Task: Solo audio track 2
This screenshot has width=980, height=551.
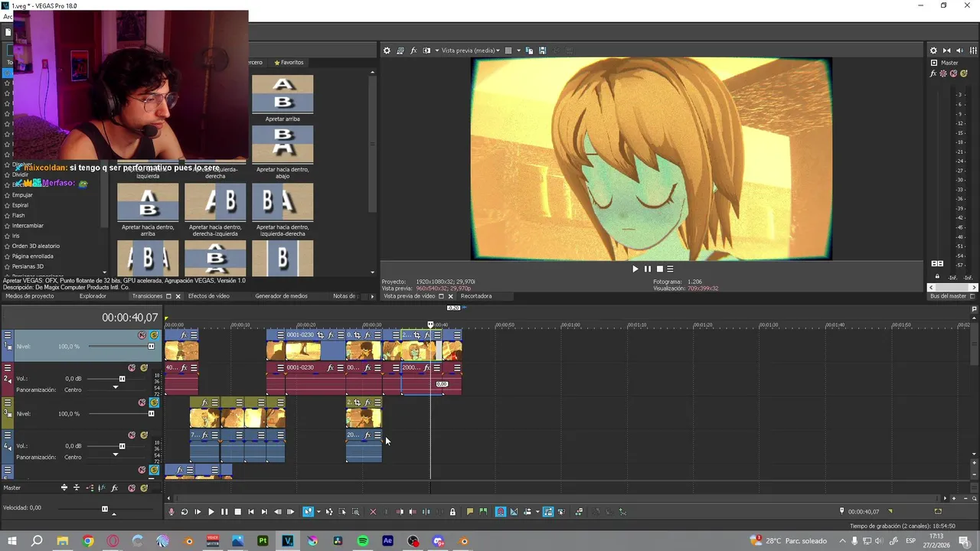Action: (x=144, y=368)
